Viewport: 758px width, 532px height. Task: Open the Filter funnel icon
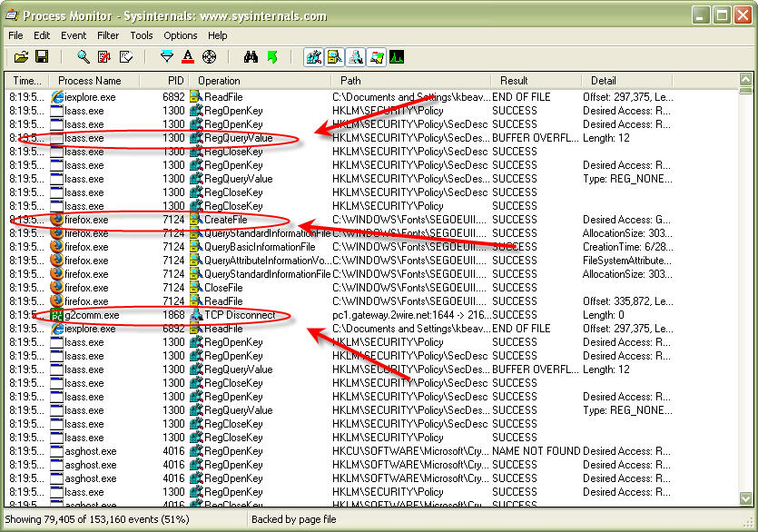[x=167, y=57]
